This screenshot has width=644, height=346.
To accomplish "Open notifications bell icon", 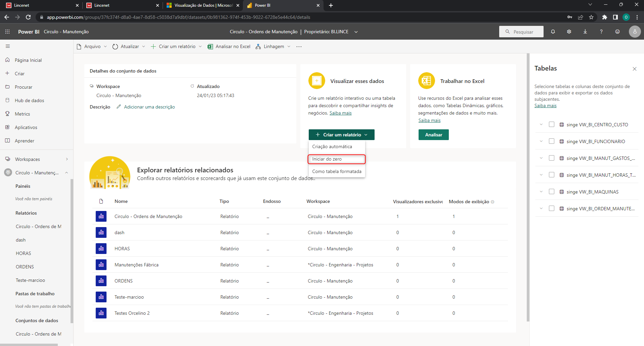I will pyautogui.click(x=553, y=32).
